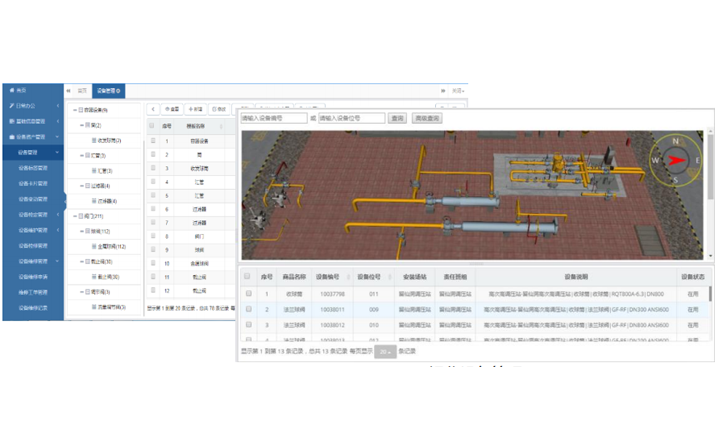This screenshot has height=446, width=716.
Task: Tick the checkbox for device row 10038011
Action: coord(249,310)
